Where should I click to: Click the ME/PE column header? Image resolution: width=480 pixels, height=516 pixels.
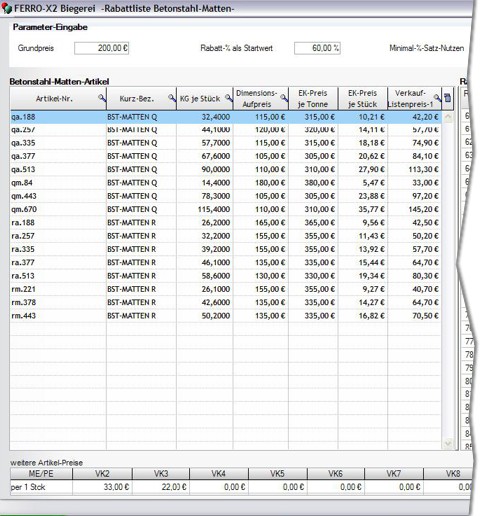pyautogui.click(x=41, y=474)
